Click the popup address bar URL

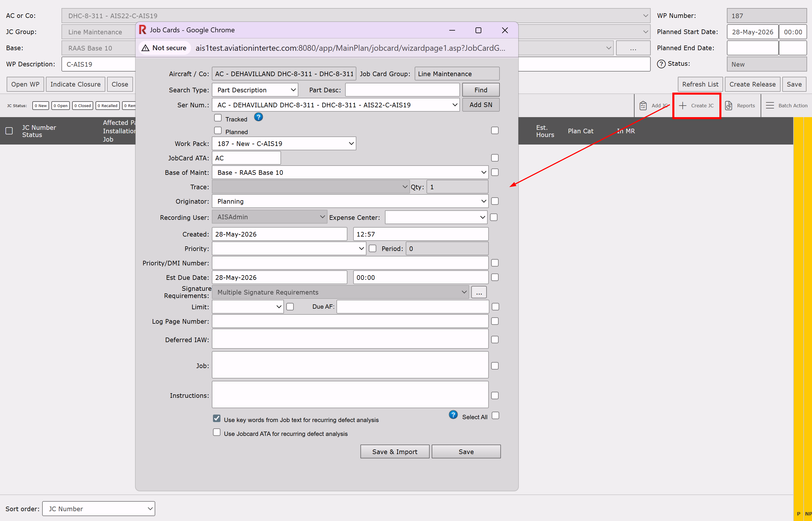coord(351,48)
